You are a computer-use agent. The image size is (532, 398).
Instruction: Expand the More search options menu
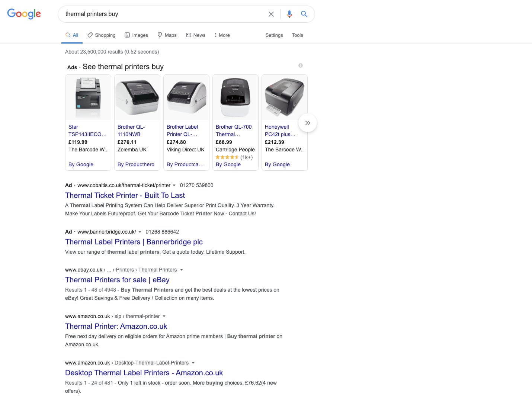(x=222, y=35)
